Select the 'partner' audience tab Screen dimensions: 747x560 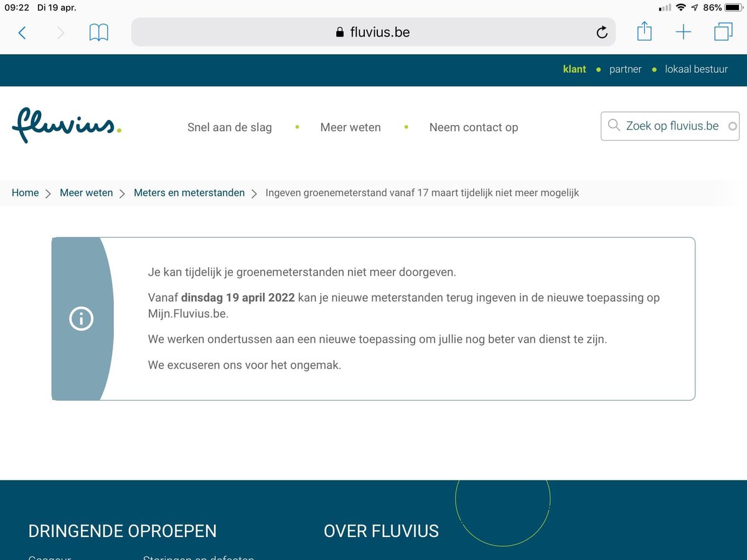pos(626,69)
